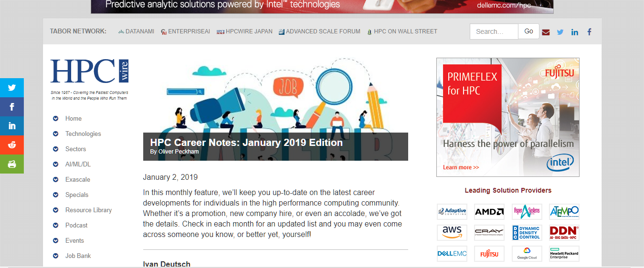Click inside the Search text field
This screenshot has width=644, height=268.
point(494,31)
